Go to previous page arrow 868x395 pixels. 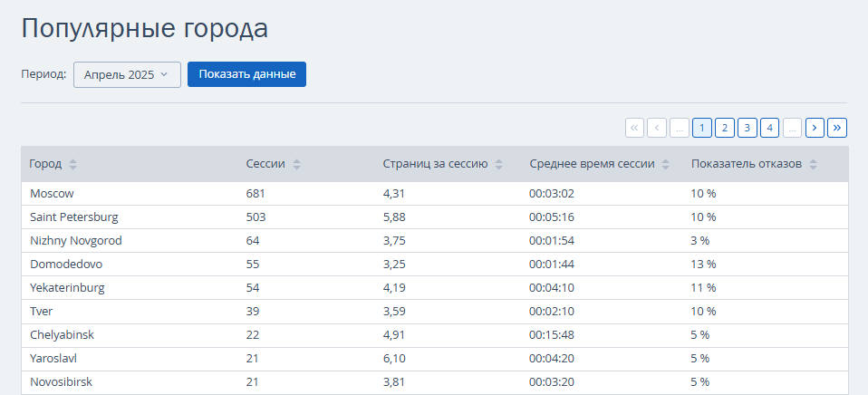[x=657, y=128]
